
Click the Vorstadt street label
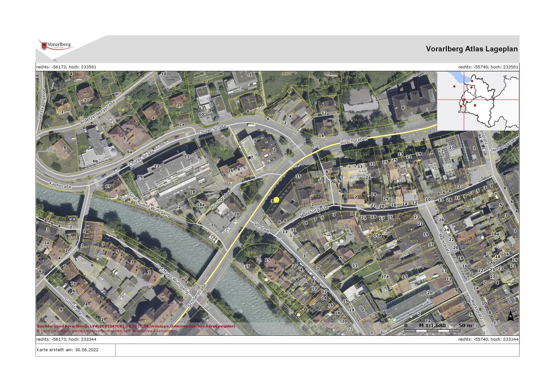pyautogui.click(x=262, y=228)
